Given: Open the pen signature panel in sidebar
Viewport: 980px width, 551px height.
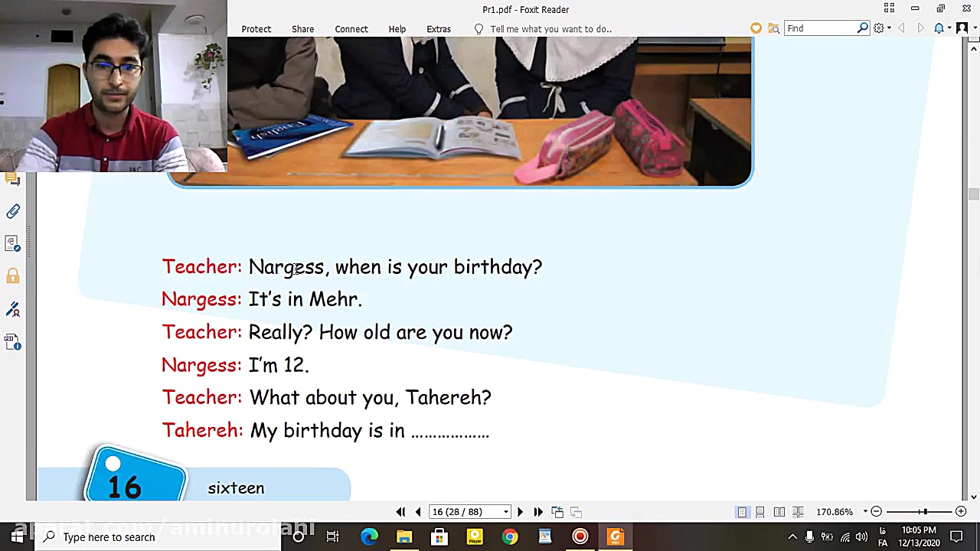Looking at the screenshot, I should pos(13,309).
